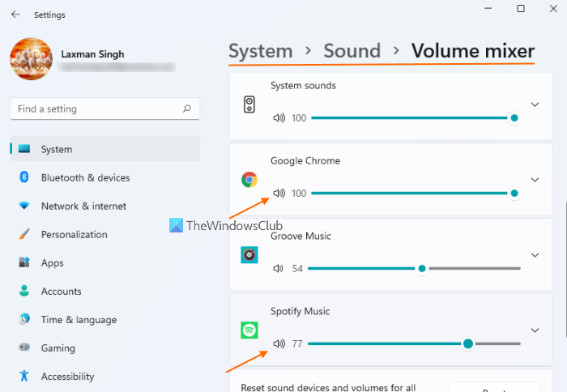Expand the Spotify Music chevron

535,330
